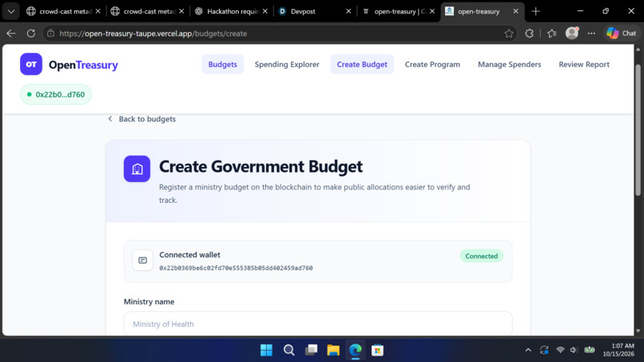Click the taskbar clock showing 1:07 AM

click(618, 350)
